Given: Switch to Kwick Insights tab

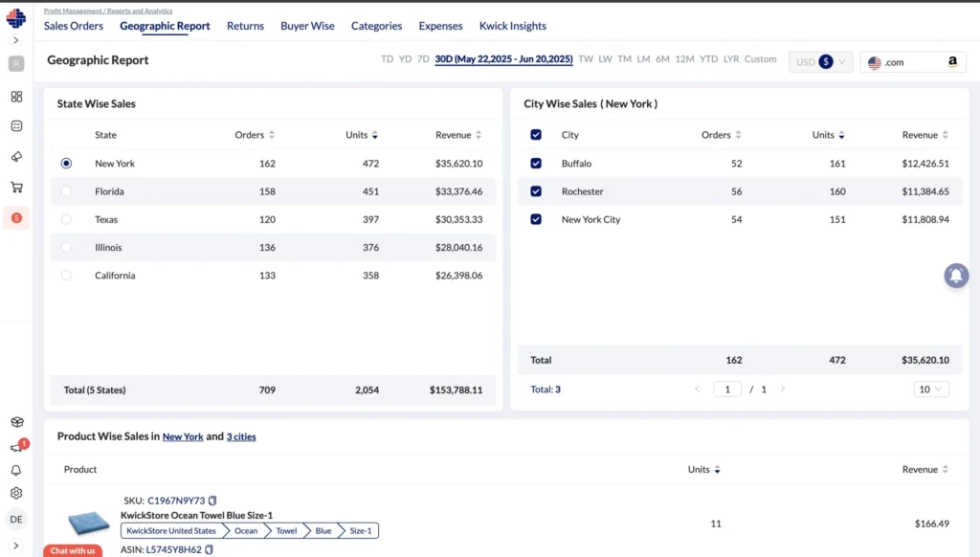Looking at the screenshot, I should pyautogui.click(x=513, y=26).
